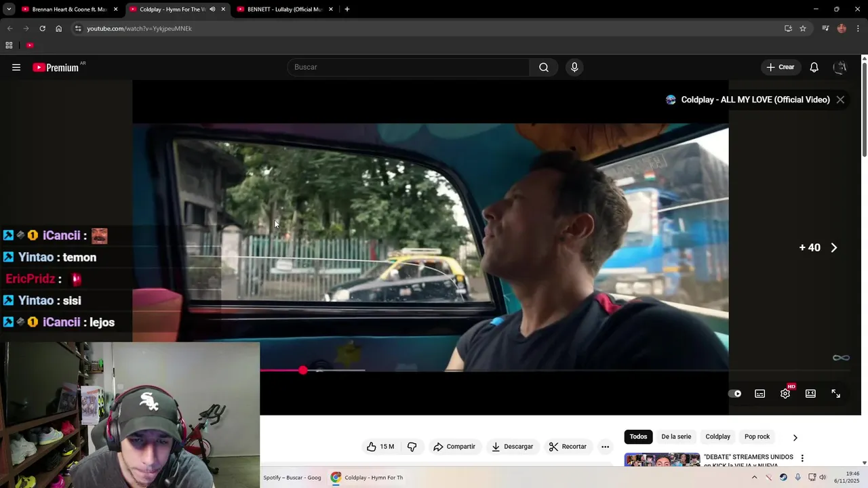Install the app via address bar icon
The width and height of the screenshot is (868, 488).
click(788, 28)
